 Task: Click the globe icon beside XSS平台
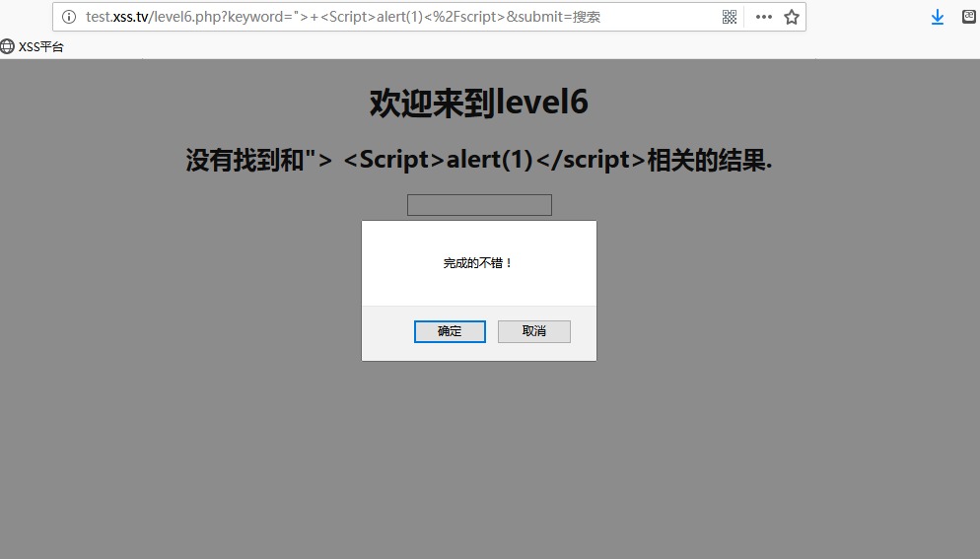8,46
